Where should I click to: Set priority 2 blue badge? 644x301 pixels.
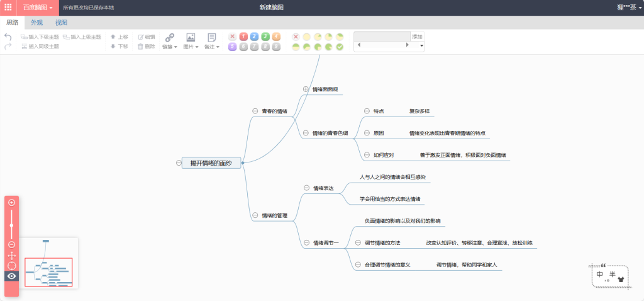point(254,37)
